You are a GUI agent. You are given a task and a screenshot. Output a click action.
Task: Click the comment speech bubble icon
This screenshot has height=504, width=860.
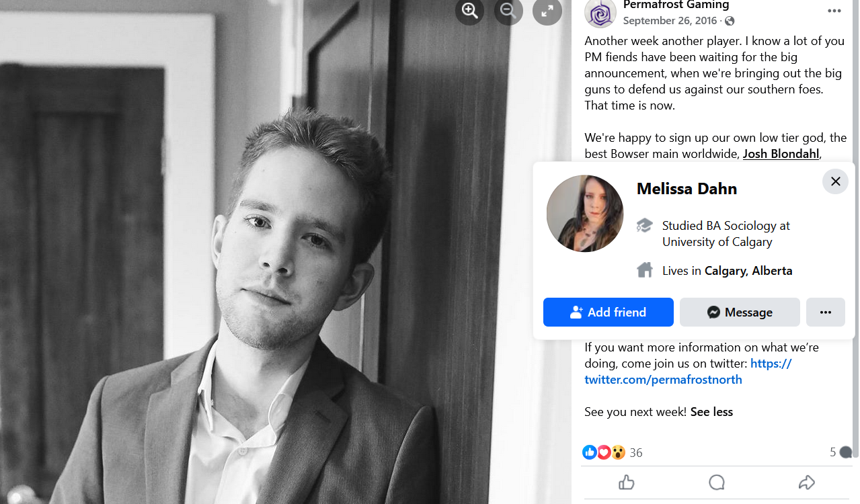[x=717, y=482]
